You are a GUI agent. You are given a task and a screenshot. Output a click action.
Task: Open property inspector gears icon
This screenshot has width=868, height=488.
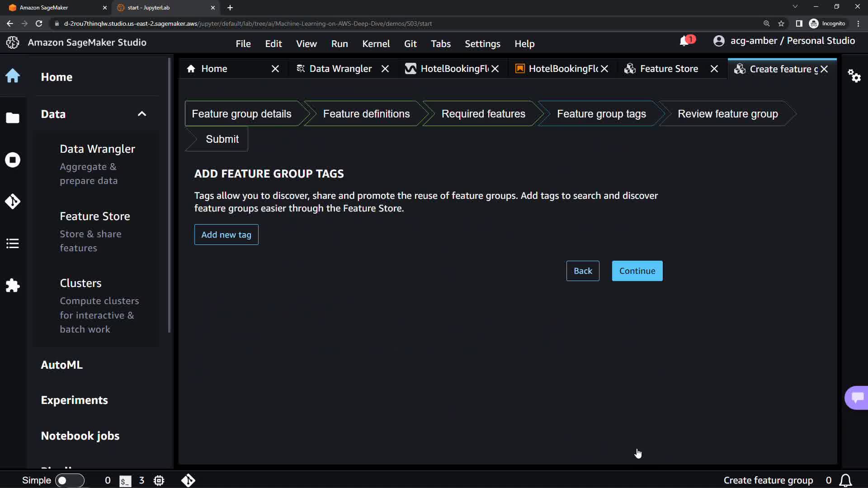click(854, 75)
